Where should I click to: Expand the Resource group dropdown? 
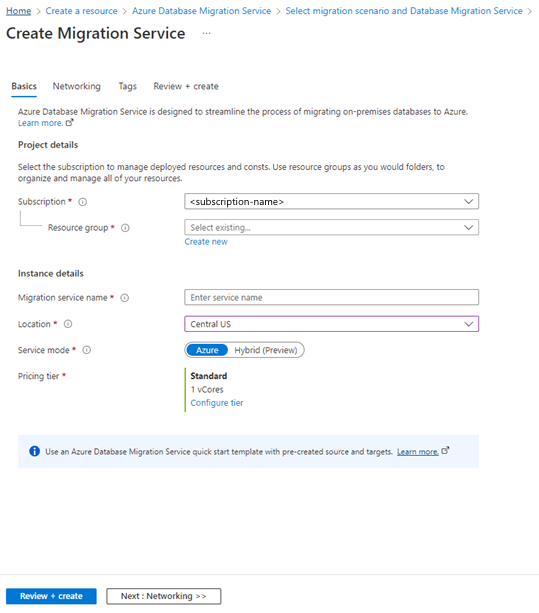[331, 228]
